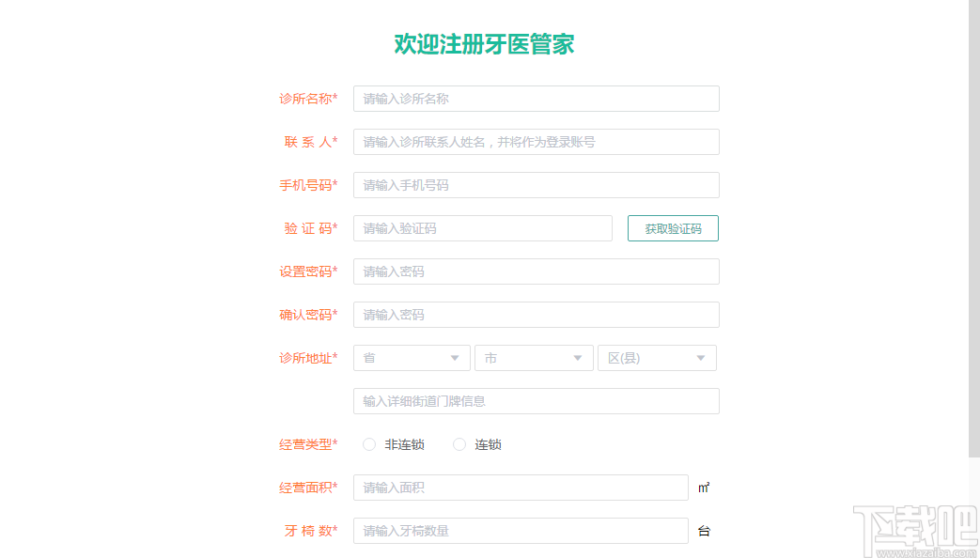Open the 市 city dropdown
Screen dimensions: 980x558
coord(533,357)
